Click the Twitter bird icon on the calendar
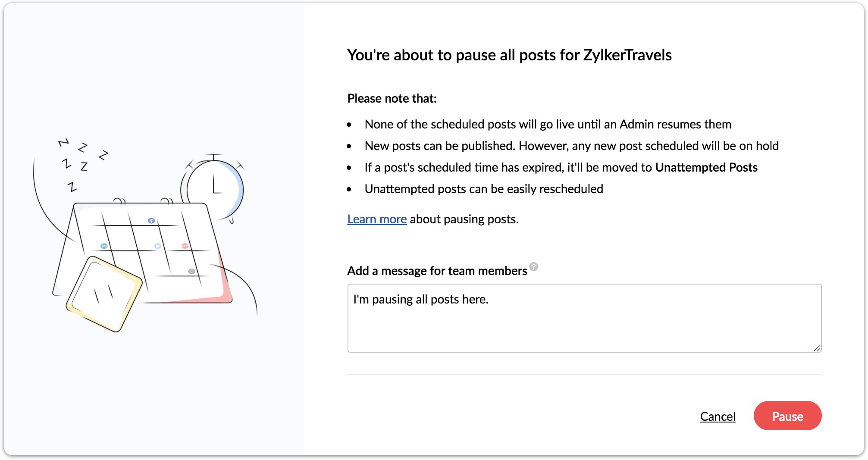 pos(158,246)
